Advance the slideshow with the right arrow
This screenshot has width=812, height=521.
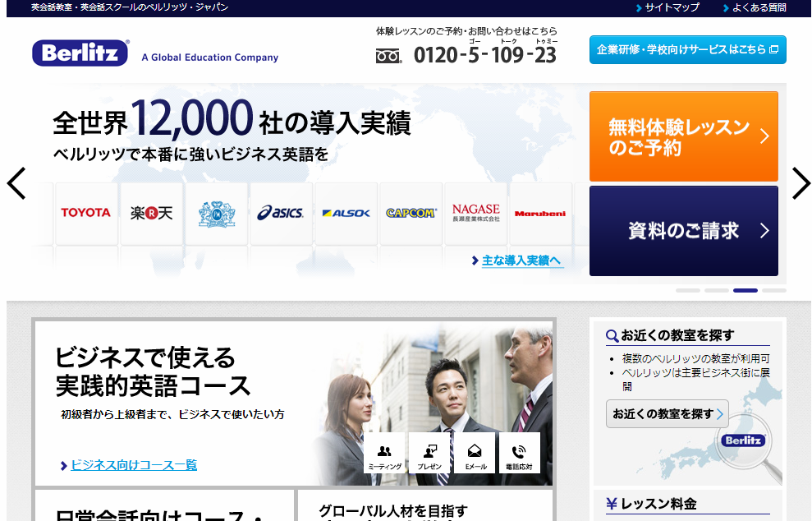click(800, 184)
